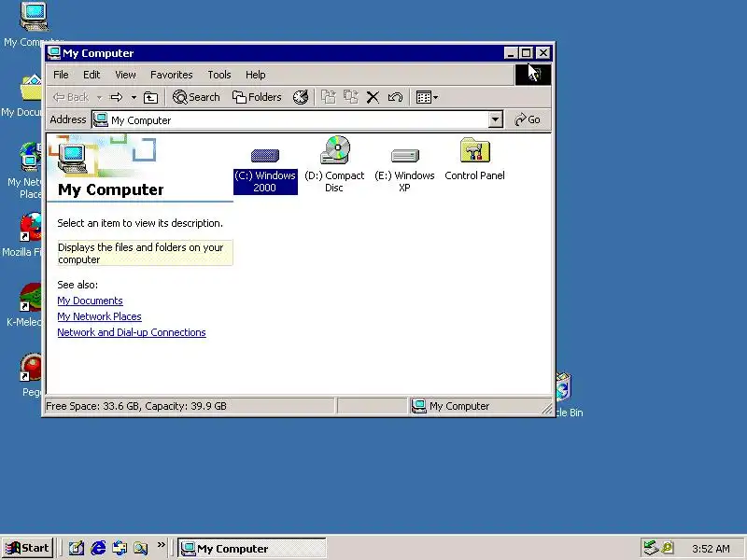
Task: Maximize the My Computer window
Action: [527, 53]
